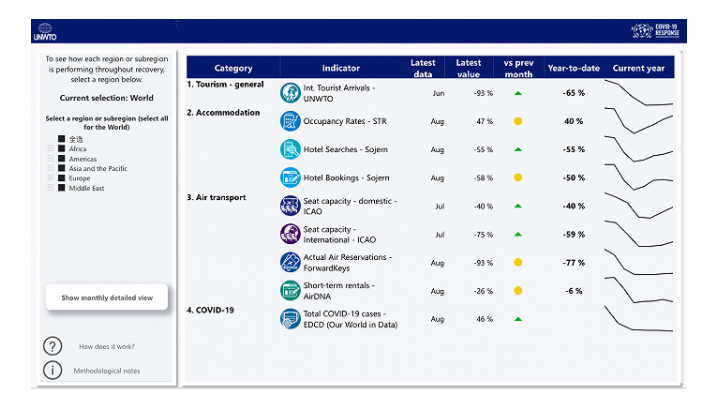Image resolution: width=711 pixels, height=402 pixels.
Task: Click the Indicator column header
Action: click(x=341, y=68)
